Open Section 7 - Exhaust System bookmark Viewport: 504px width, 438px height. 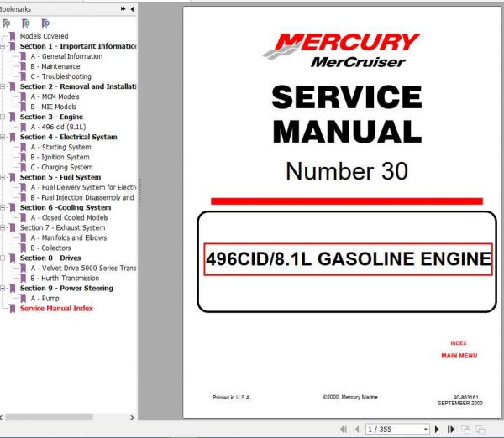click(x=63, y=227)
